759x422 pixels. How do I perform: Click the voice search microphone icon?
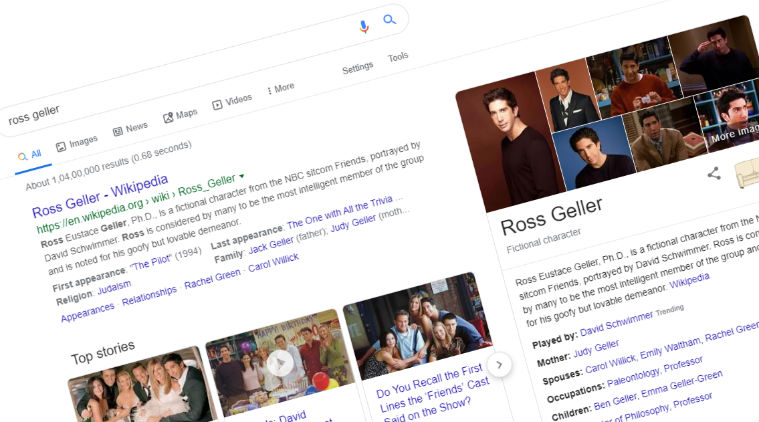pos(364,27)
